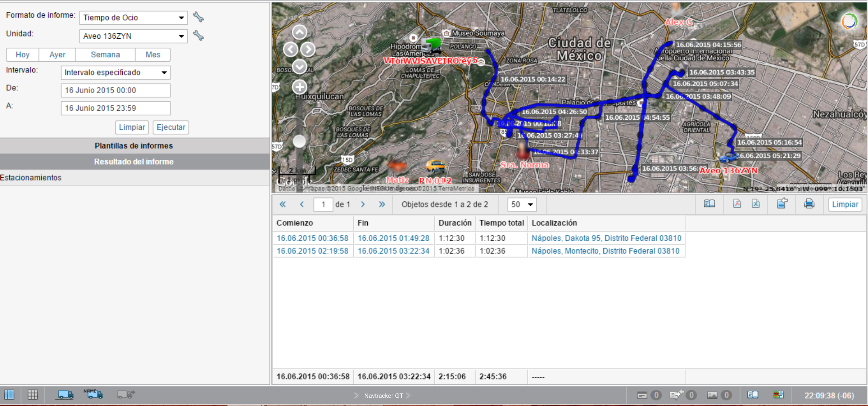
Task: Click wrench icon beside Formato de informe
Action: 198,17
